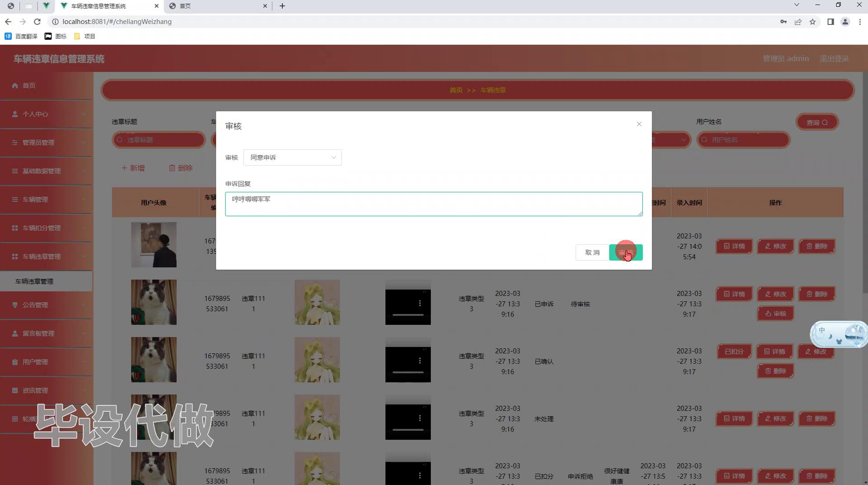This screenshot has height=485, width=868.
Task: Click the anime girl image in 已确认 row
Action: (317, 360)
